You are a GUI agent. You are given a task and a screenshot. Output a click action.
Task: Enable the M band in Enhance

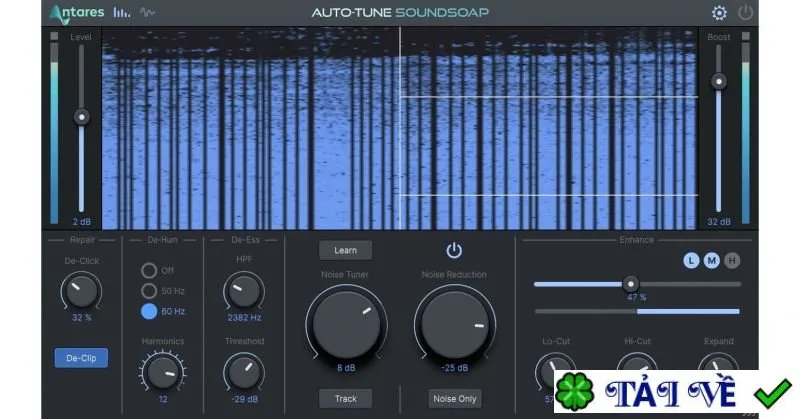[x=711, y=261]
